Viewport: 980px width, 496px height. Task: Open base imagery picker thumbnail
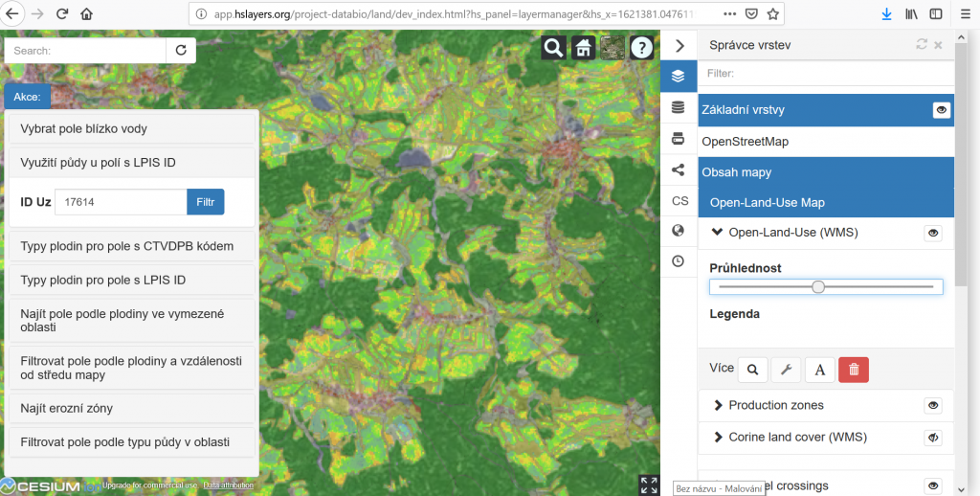pos(612,47)
